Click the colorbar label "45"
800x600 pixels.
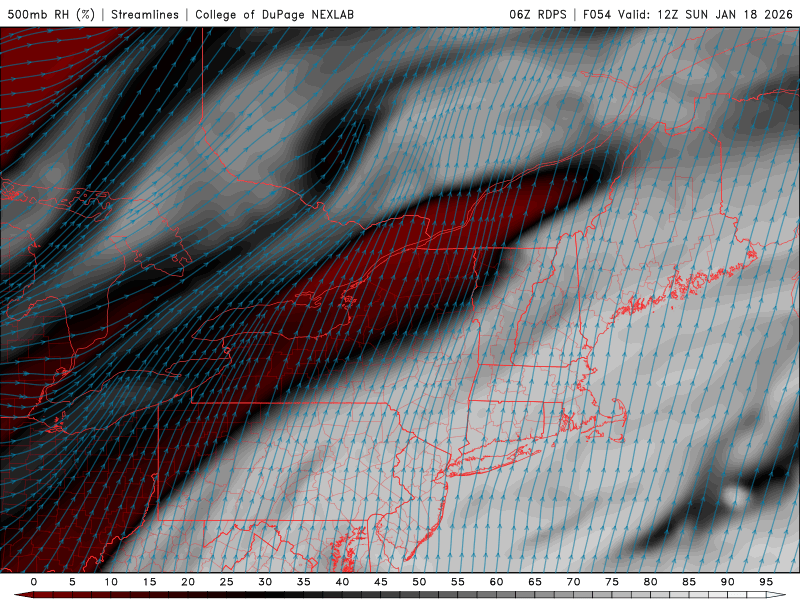[380, 582]
